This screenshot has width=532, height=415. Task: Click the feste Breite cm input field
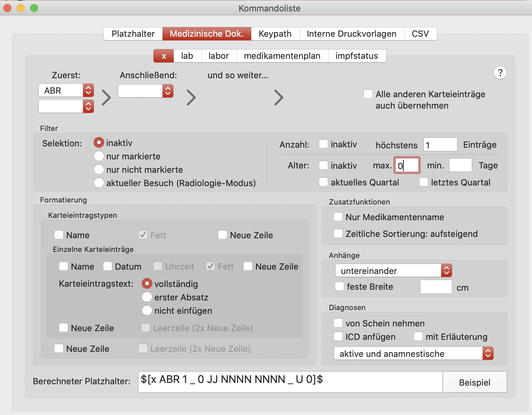(436, 287)
